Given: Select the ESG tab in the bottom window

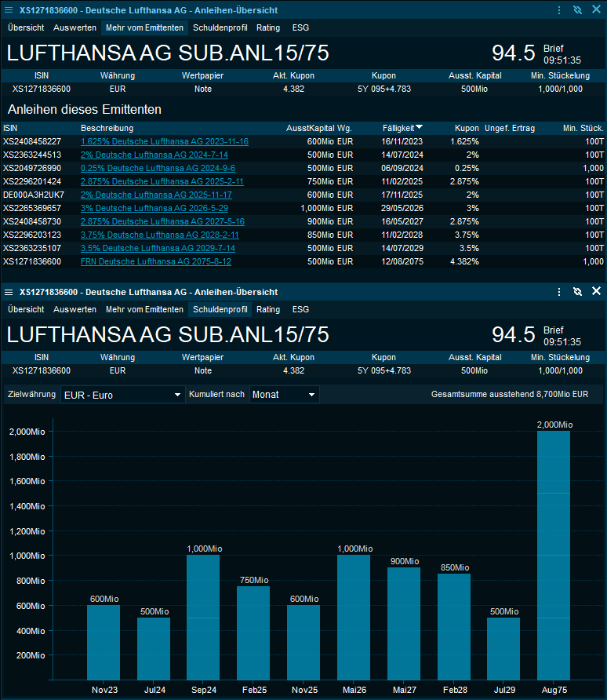Looking at the screenshot, I should click(300, 310).
